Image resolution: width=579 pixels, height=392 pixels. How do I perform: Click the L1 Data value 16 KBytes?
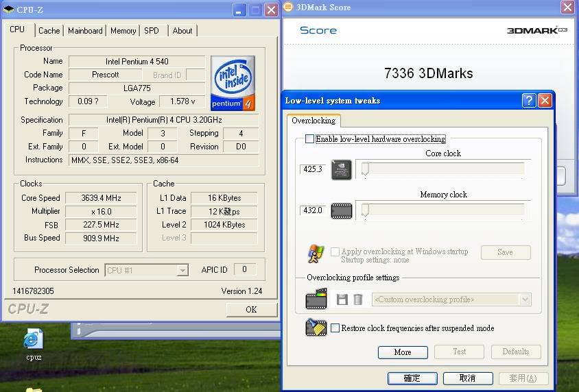[x=224, y=198]
